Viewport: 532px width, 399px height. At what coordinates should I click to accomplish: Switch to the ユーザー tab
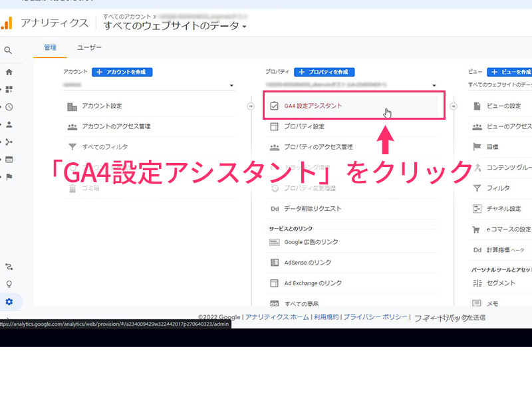pyautogui.click(x=89, y=48)
